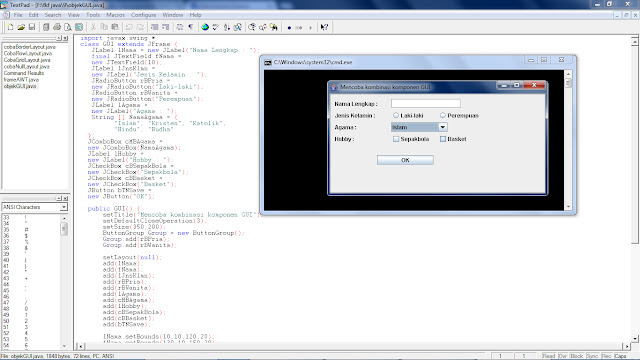The height and width of the screenshot is (360, 640).
Task: Open the Edit menu
Action: click(33, 15)
